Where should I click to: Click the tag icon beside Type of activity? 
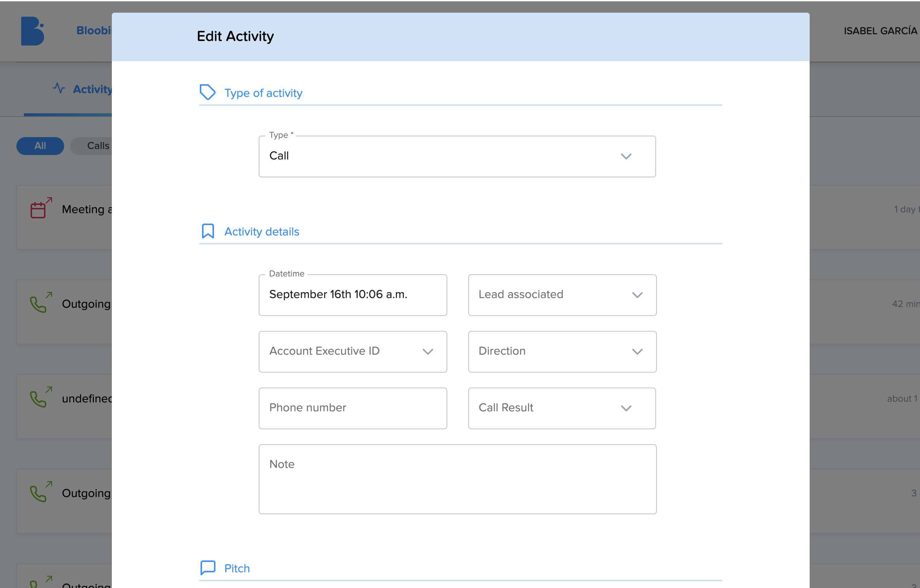tap(208, 92)
